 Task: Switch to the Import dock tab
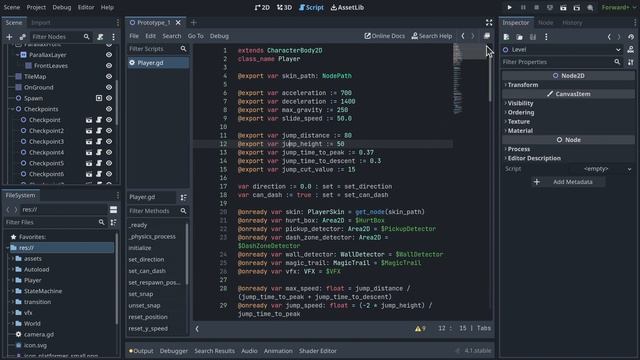pos(41,22)
